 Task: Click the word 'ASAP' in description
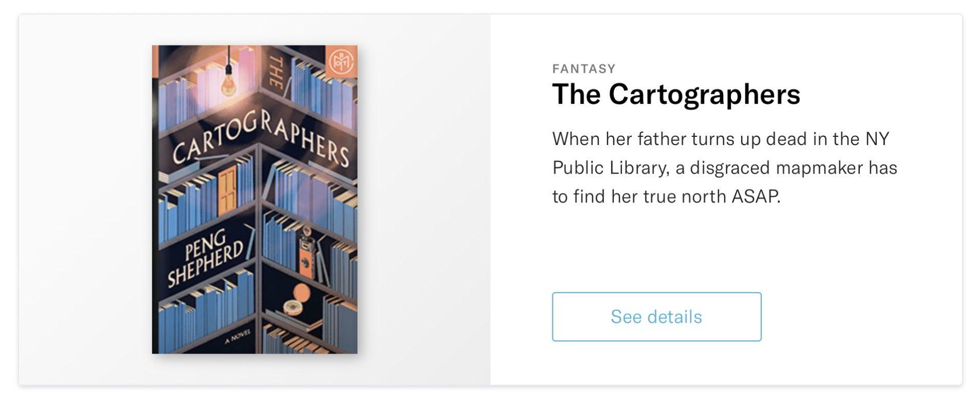coord(755,197)
